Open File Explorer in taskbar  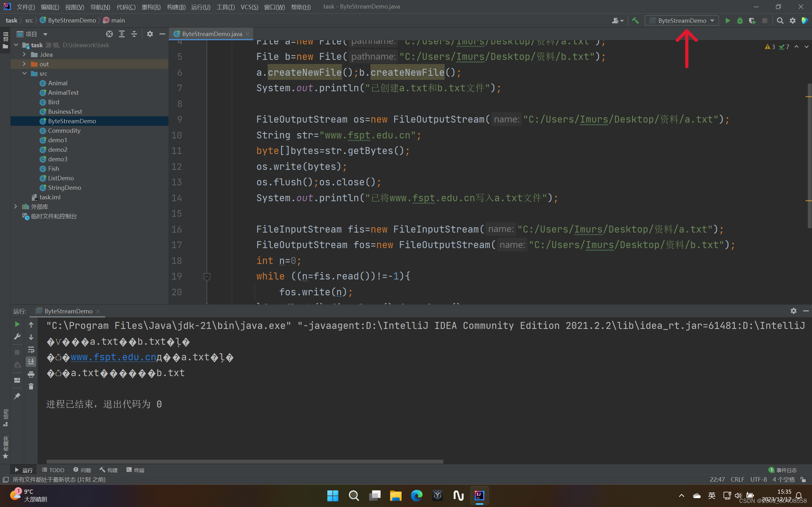point(396,496)
